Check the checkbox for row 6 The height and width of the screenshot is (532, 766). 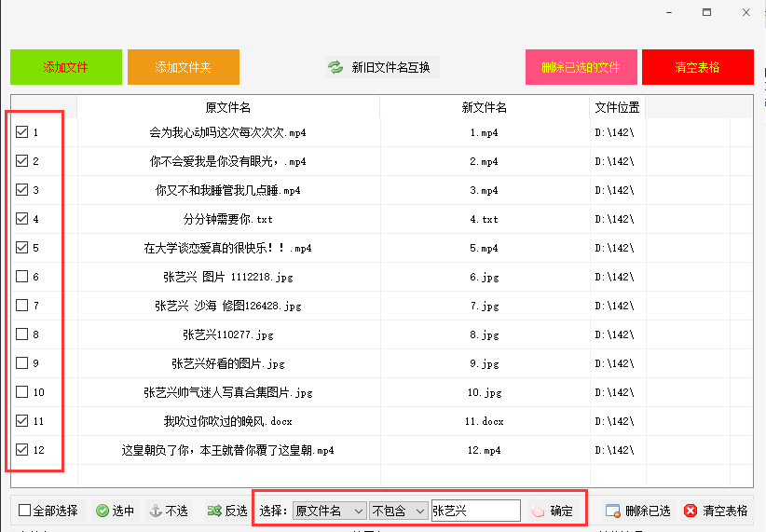tap(22, 277)
